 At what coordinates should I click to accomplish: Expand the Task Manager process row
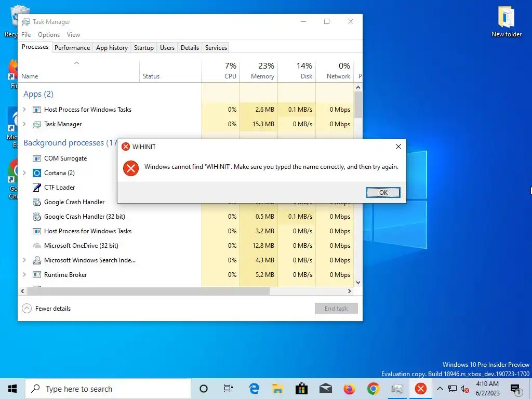(x=24, y=124)
